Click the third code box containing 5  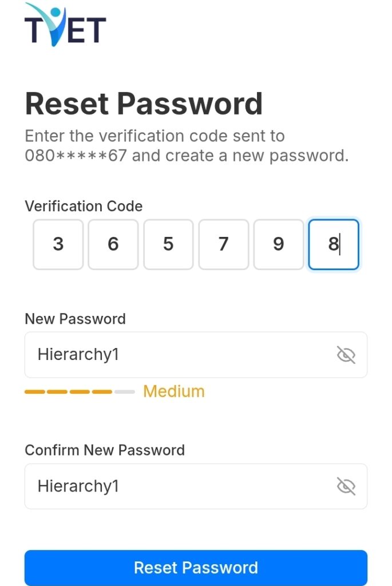[168, 244]
